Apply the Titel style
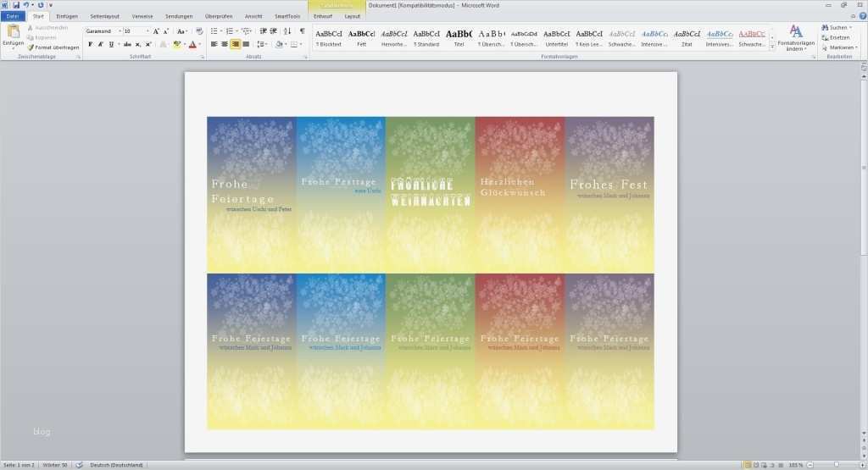This screenshot has height=470, width=868. click(459, 37)
